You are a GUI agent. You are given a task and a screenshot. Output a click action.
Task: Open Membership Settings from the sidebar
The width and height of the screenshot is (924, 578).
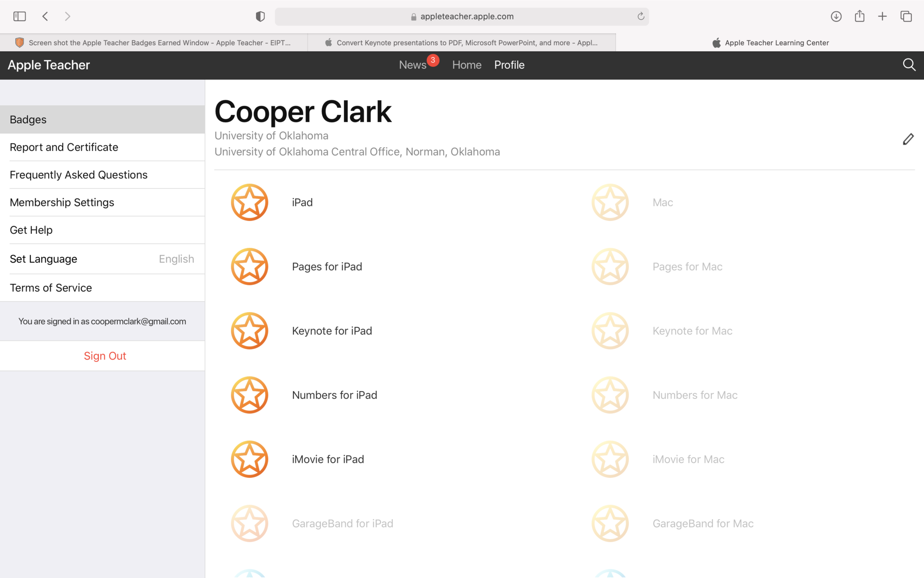62,202
